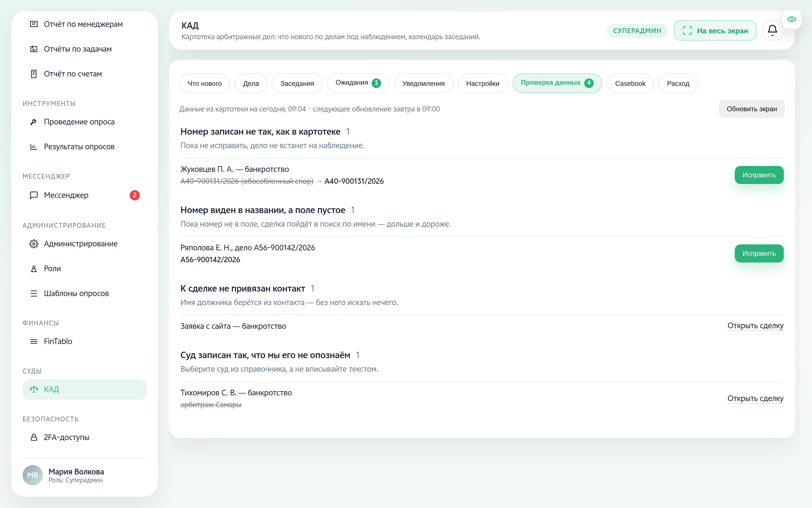812x508 pixels.
Task: Click the Роли menu item label
Action: click(52, 269)
